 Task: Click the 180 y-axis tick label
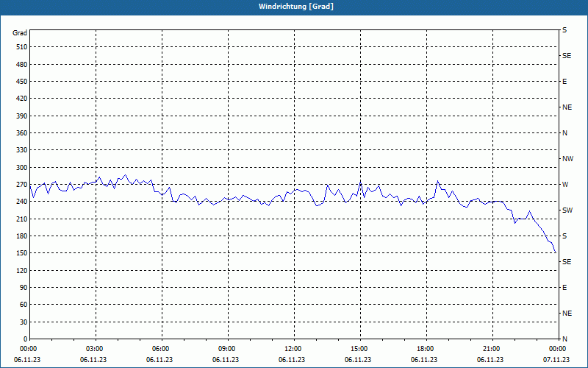point(22,236)
